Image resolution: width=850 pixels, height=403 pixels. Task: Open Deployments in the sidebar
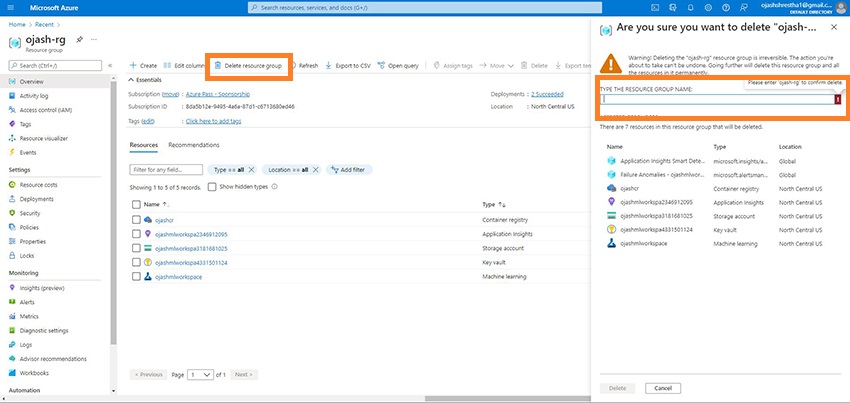click(36, 199)
